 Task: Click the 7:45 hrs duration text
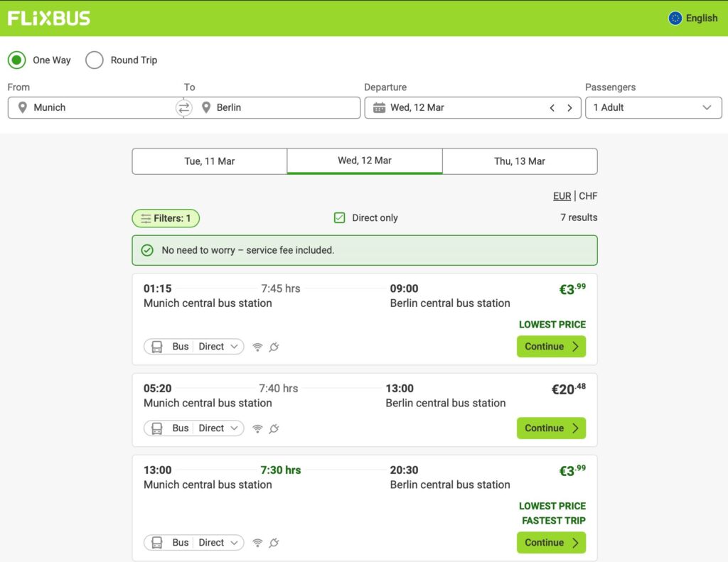point(280,288)
